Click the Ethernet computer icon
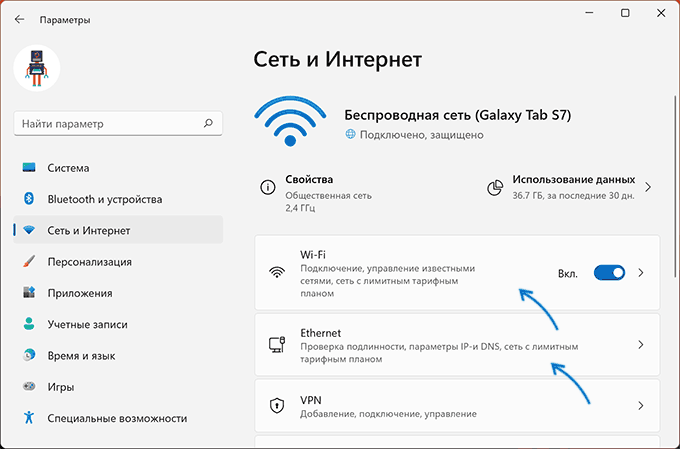680x449 pixels. 277,344
